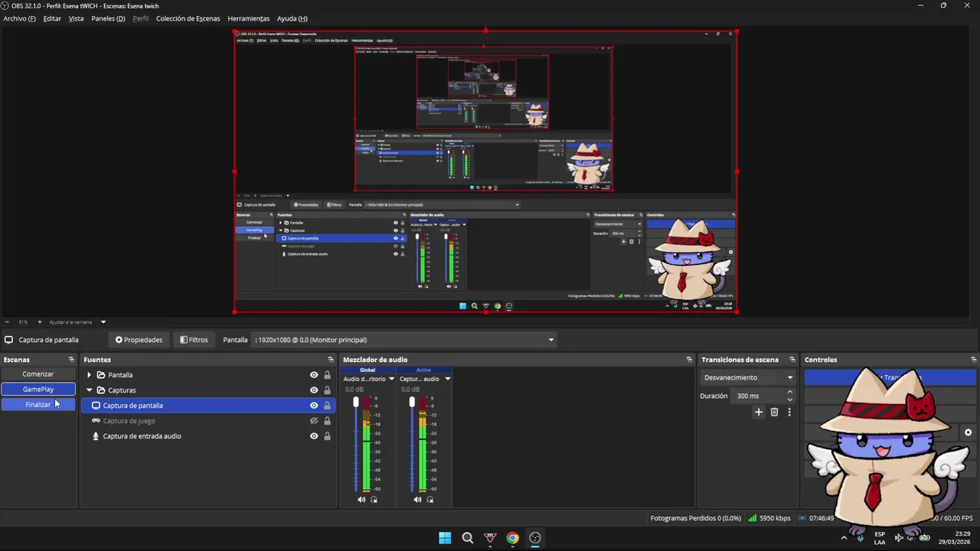Toggle lock on Captura de juego
Screen dimensions: 980x551
pos(327,421)
